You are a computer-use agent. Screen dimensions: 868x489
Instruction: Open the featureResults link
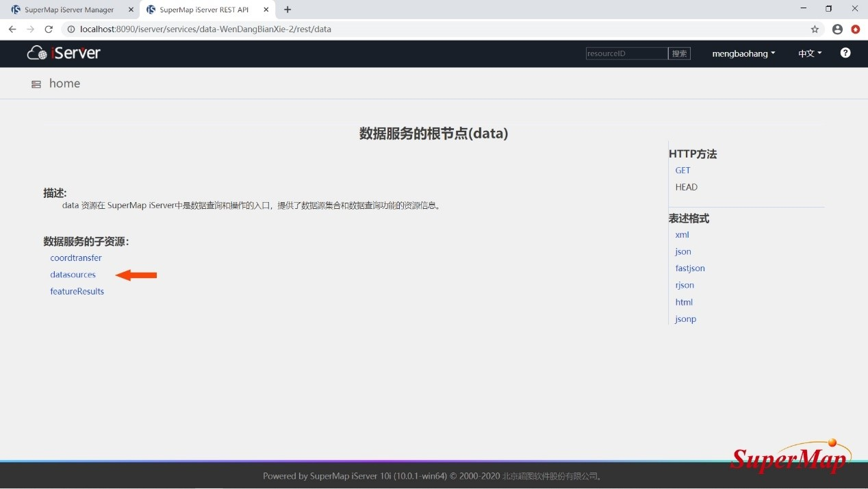[77, 292]
